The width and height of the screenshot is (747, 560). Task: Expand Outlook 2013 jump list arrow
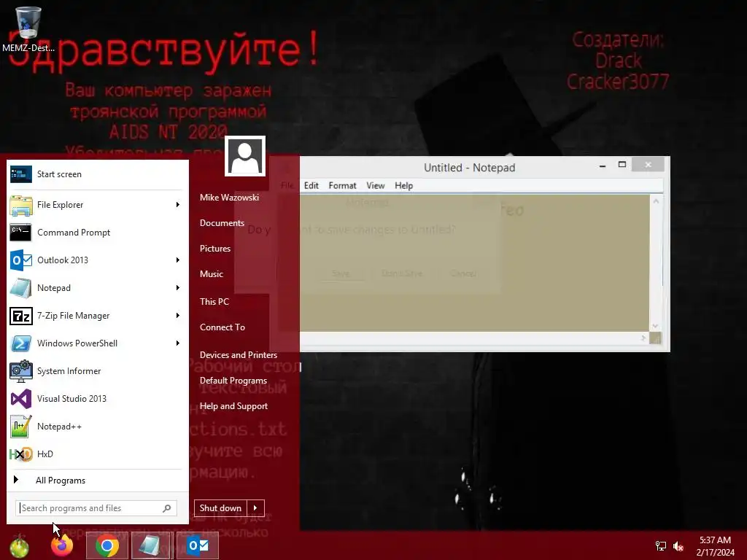pyautogui.click(x=178, y=260)
